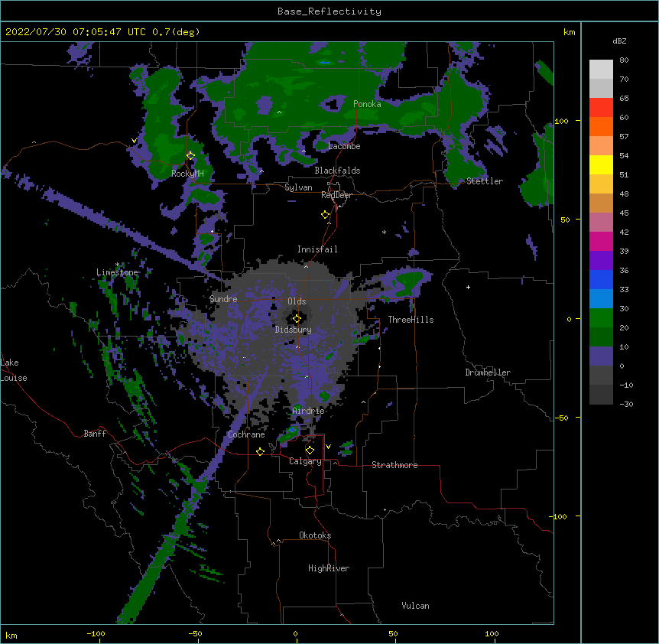659x644 pixels.
Task: Select the bright green 20–30 dBZ legend band
Action: [x=601, y=318]
